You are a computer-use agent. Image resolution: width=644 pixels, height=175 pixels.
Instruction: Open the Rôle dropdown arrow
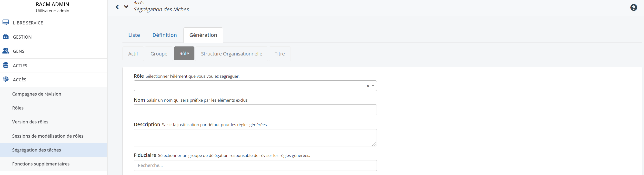tap(373, 86)
